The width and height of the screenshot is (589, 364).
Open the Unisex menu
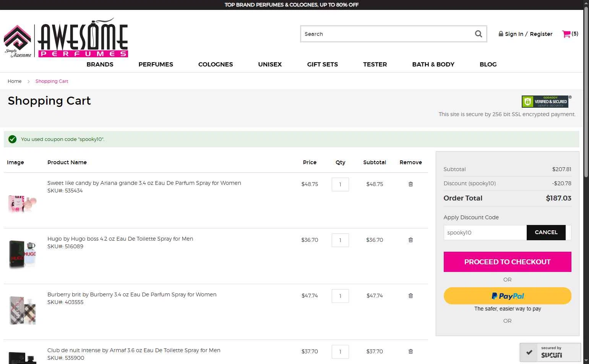[x=270, y=64]
